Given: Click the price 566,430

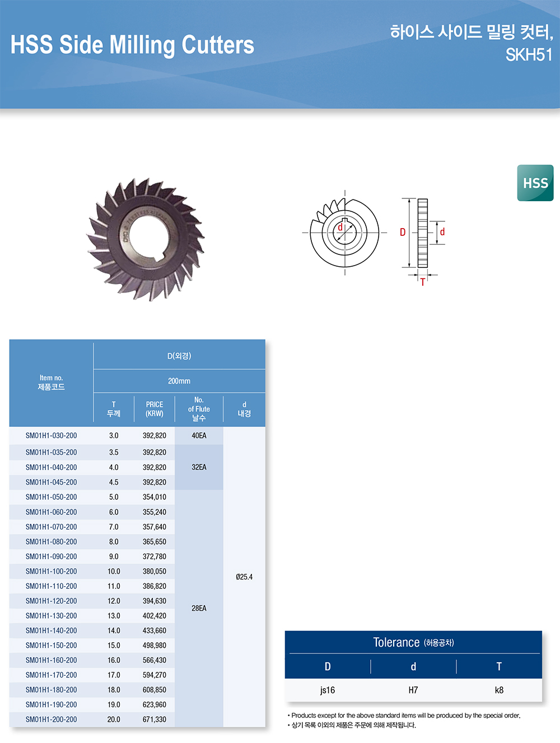Looking at the screenshot, I should tap(155, 660).
